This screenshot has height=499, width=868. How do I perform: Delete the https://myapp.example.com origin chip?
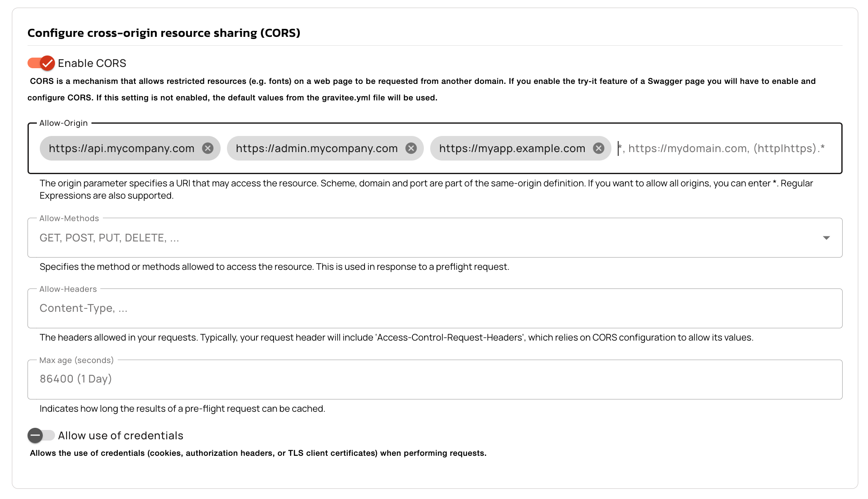(x=598, y=148)
